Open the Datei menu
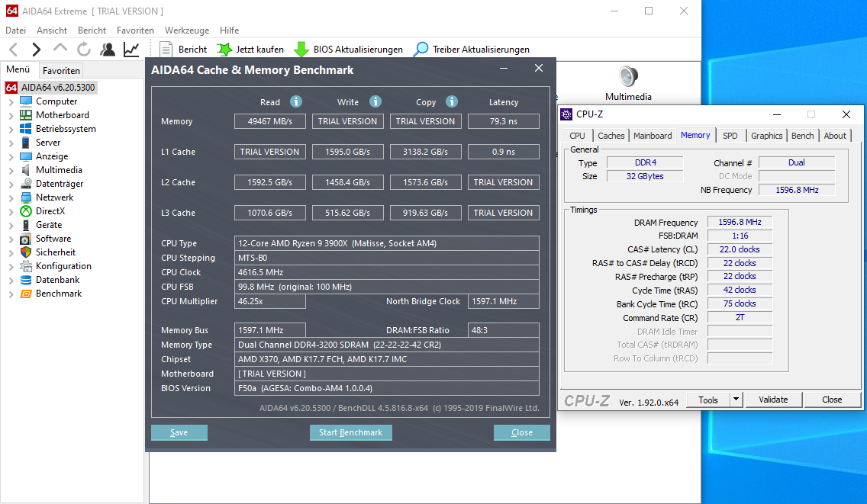 coord(15,30)
